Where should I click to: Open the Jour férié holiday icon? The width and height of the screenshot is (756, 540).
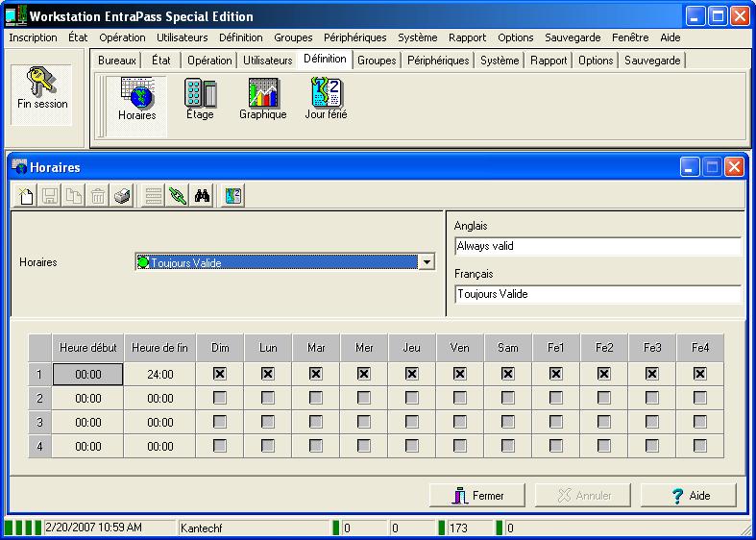click(x=327, y=99)
